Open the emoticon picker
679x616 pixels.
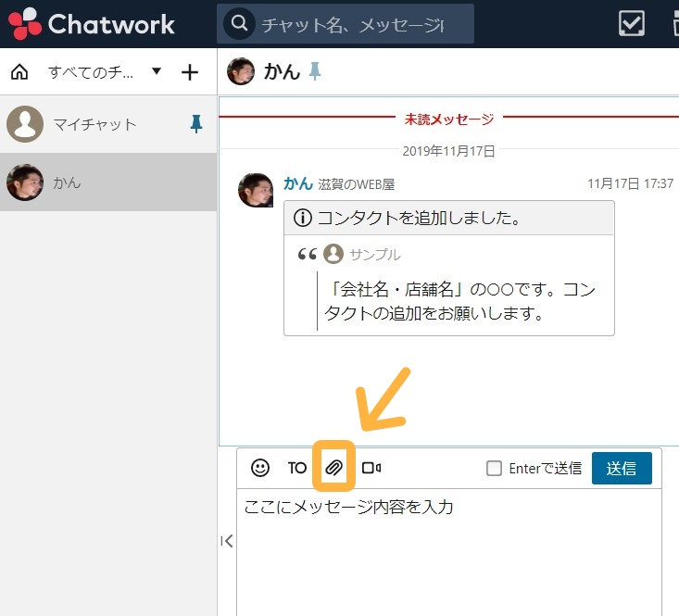(x=260, y=468)
